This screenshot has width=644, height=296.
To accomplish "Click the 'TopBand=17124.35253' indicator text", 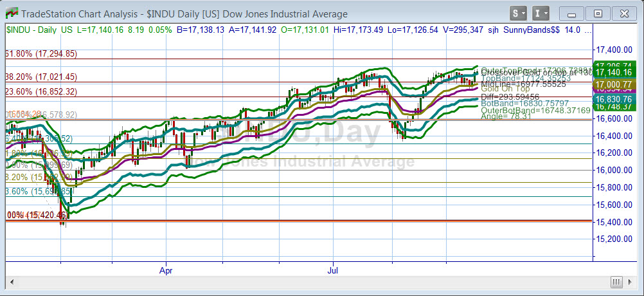I will pos(526,79).
